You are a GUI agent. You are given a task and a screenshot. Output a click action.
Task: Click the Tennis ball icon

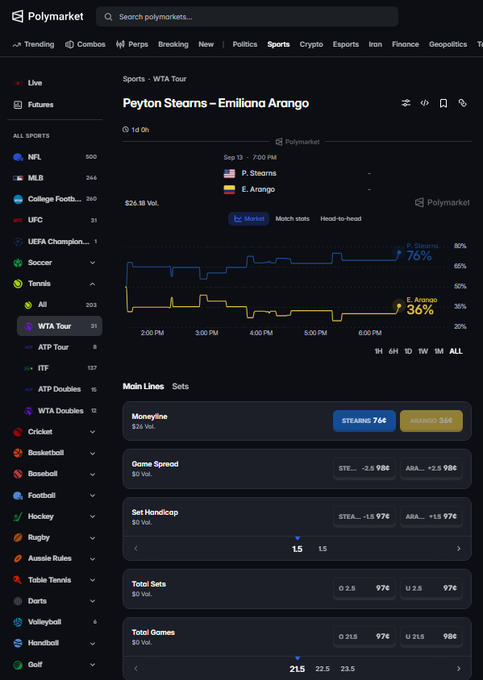click(18, 284)
